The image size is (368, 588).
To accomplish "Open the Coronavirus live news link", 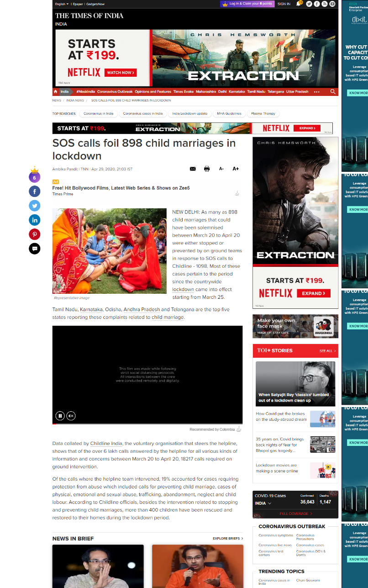I will [275, 545].
